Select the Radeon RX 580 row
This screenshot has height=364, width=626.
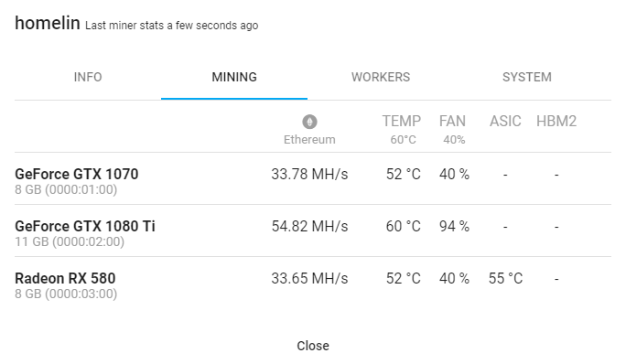click(313, 283)
